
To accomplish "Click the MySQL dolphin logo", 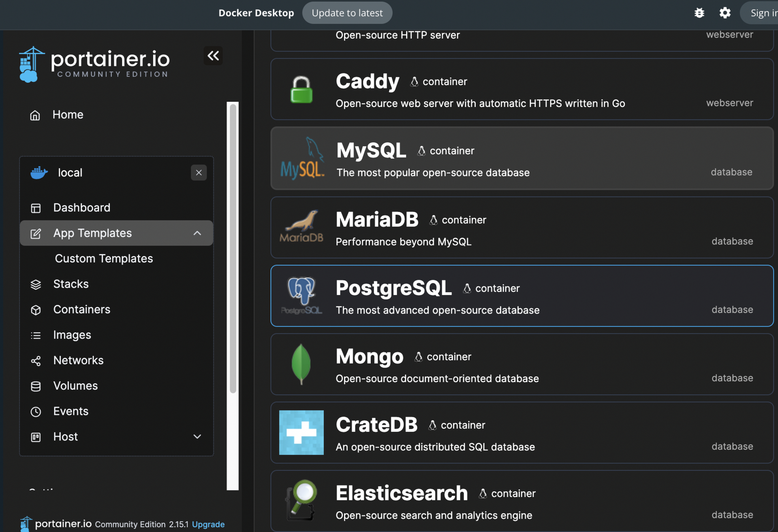I will (302, 158).
